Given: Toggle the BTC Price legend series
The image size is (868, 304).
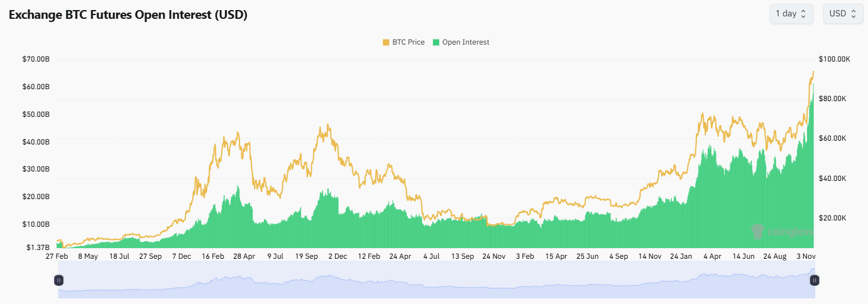Looking at the screenshot, I should click(x=404, y=42).
